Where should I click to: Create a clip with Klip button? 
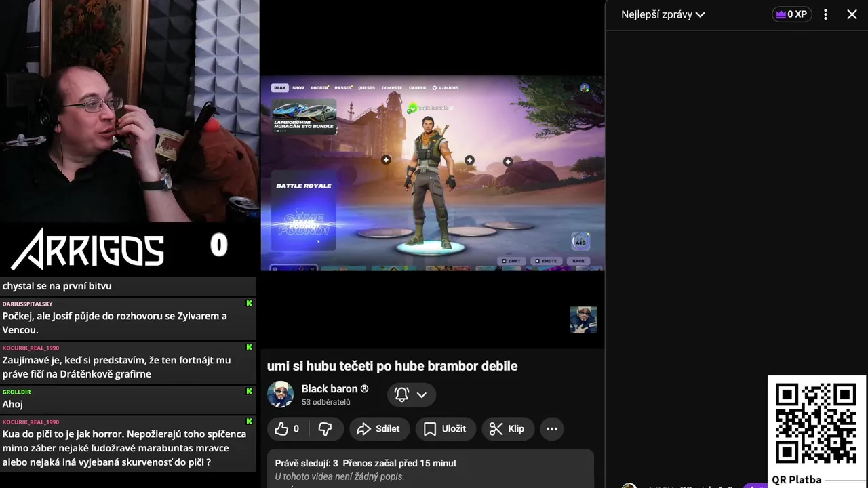click(507, 428)
